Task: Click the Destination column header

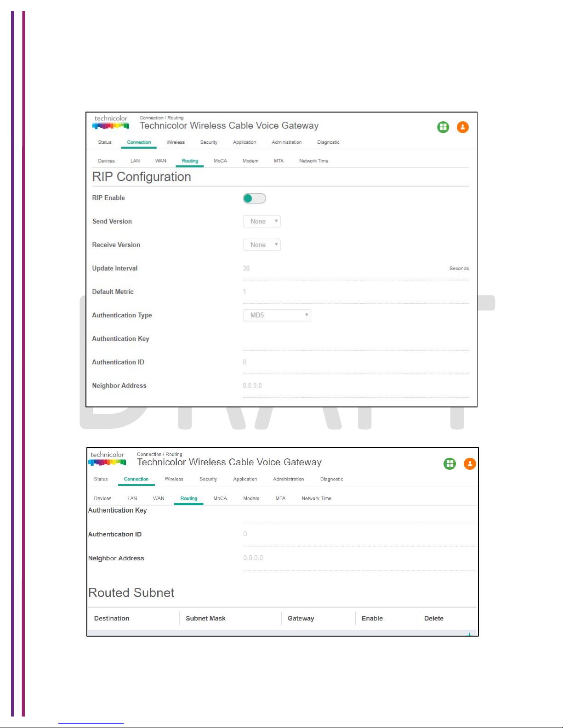Action: [112, 618]
